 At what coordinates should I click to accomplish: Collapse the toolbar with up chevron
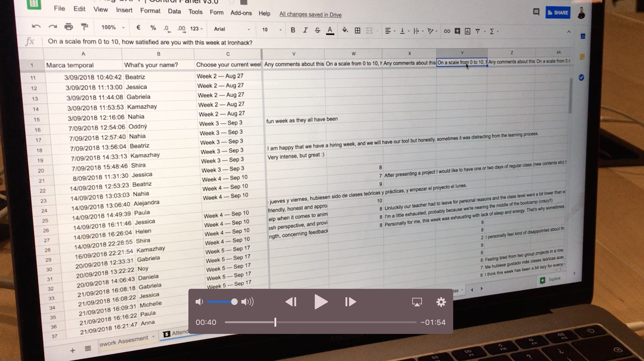click(569, 32)
